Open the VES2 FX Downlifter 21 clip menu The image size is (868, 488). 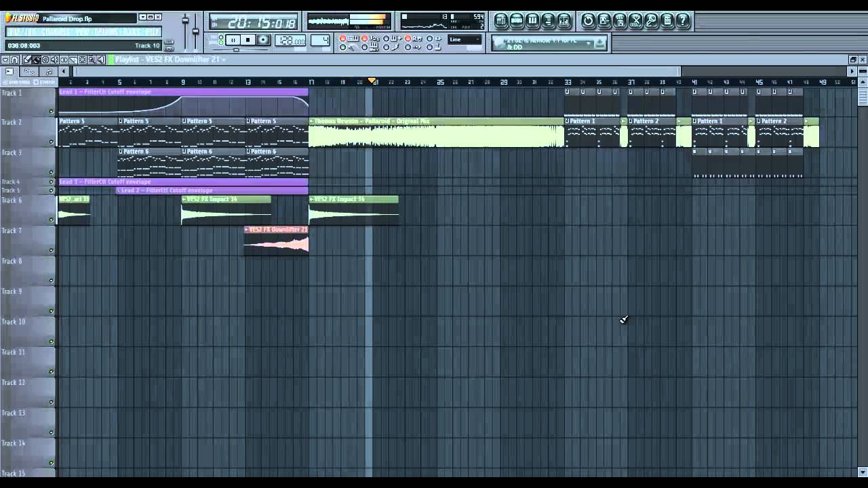247,230
